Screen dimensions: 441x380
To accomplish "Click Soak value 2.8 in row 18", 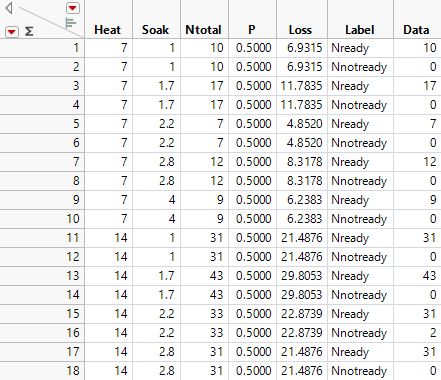I will [x=166, y=371].
